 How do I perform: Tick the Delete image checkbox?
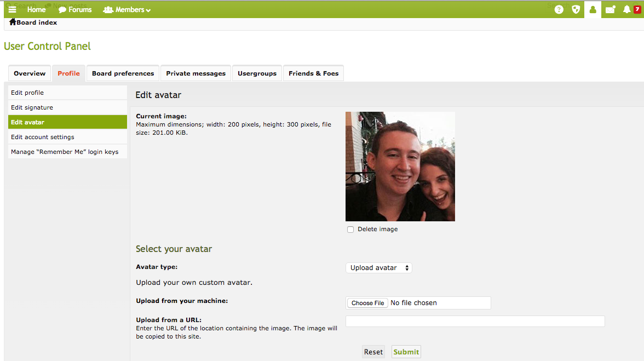[x=350, y=230]
